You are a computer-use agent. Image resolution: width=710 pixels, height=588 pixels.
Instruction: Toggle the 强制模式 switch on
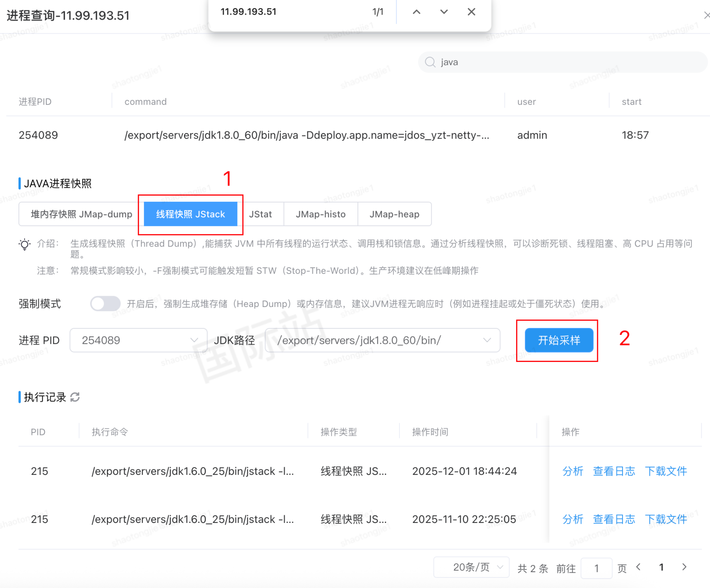(105, 303)
